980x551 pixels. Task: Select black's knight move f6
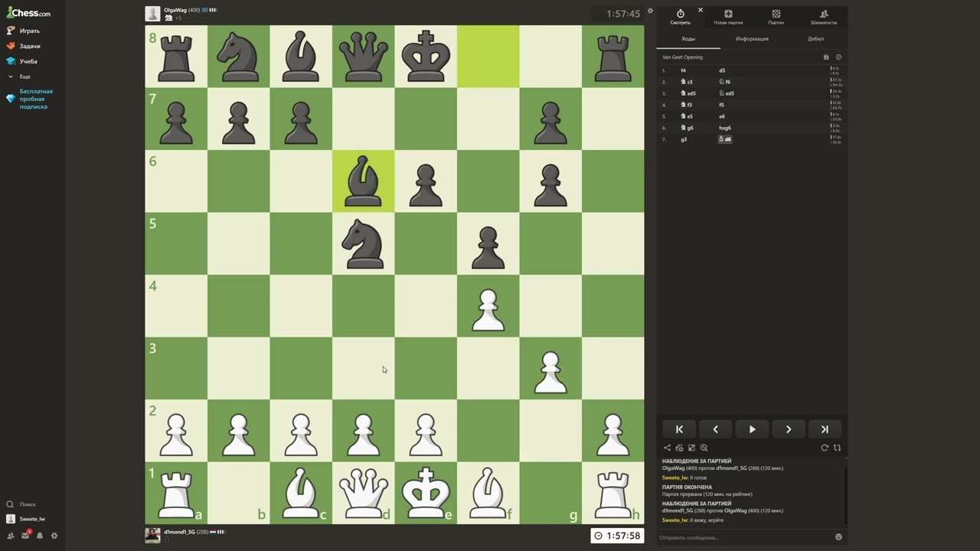point(724,82)
